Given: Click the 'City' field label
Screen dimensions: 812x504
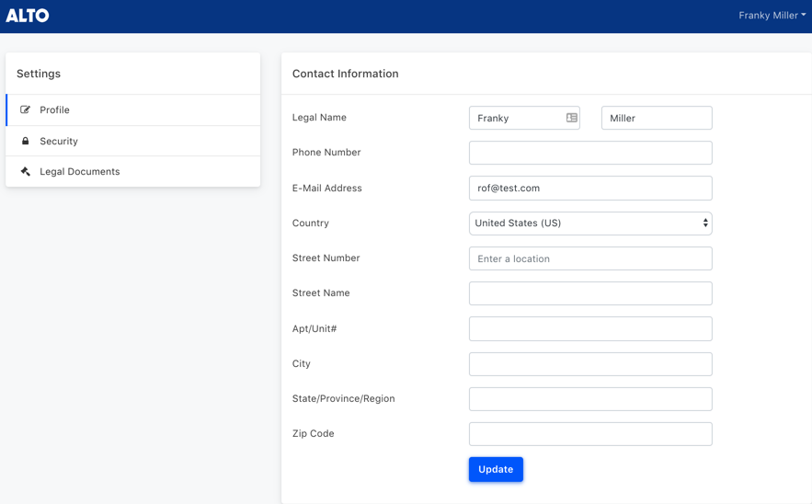Looking at the screenshot, I should click(x=301, y=363).
